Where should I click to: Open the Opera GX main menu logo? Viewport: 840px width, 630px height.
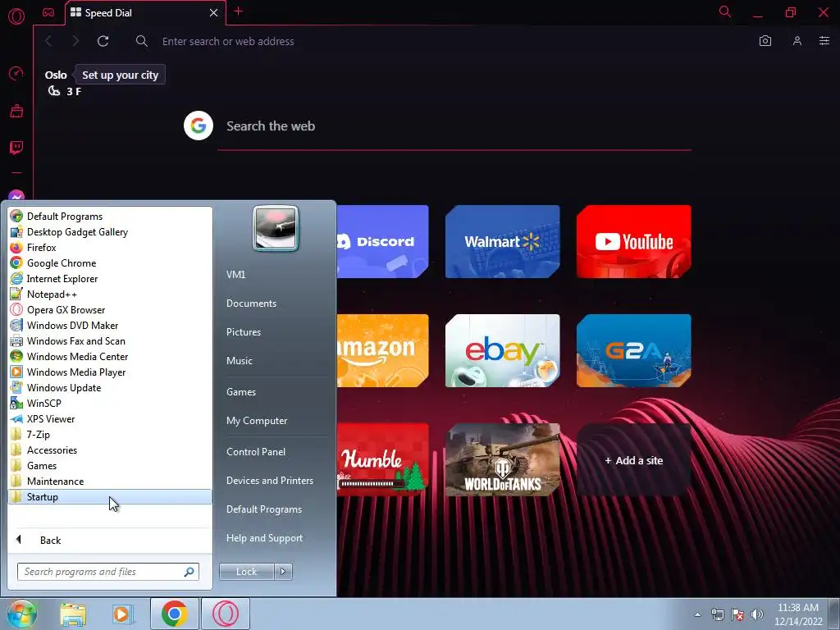point(16,16)
